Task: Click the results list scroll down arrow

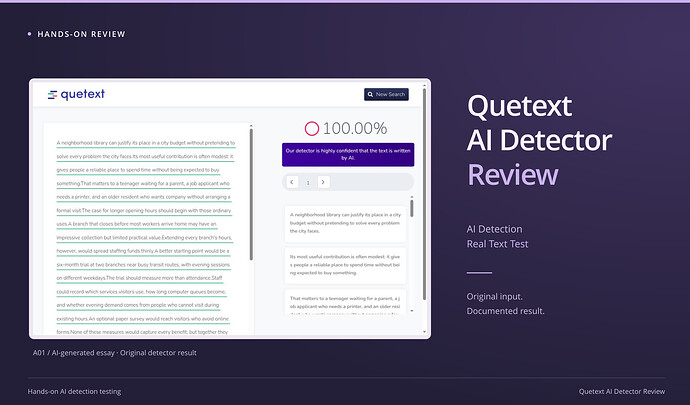Action: [x=412, y=311]
